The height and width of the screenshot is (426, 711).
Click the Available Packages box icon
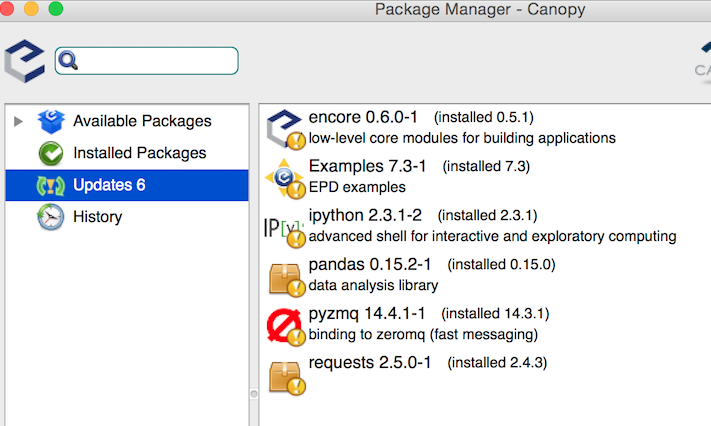[x=51, y=121]
